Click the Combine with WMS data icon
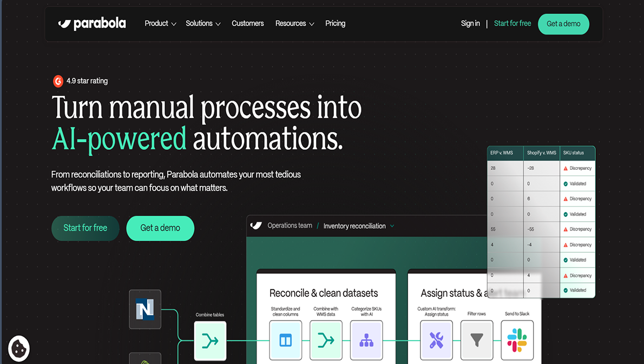The height and width of the screenshot is (364, 644). coord(326,340)
